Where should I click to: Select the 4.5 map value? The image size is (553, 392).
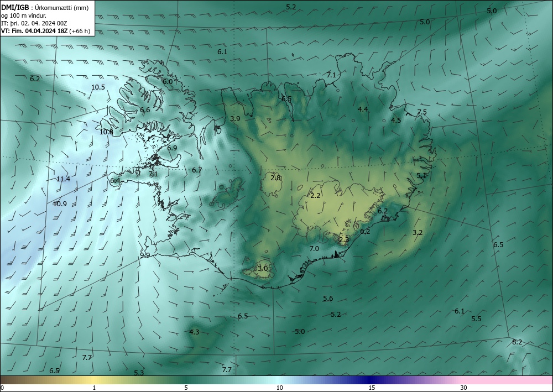click(396, 120)
